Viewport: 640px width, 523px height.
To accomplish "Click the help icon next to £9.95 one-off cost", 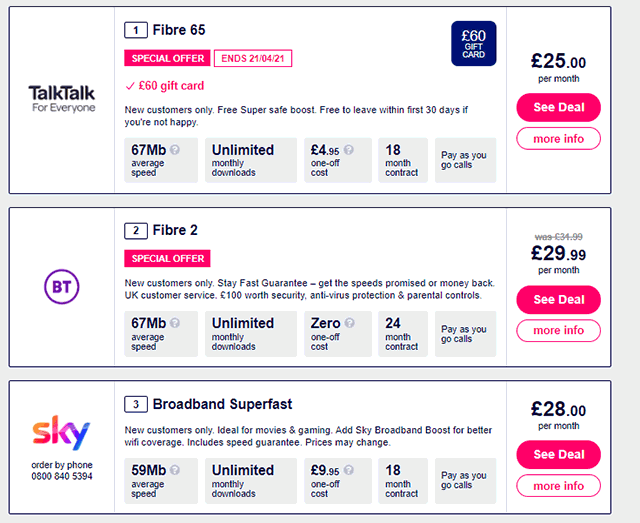I will coord(349,470).
